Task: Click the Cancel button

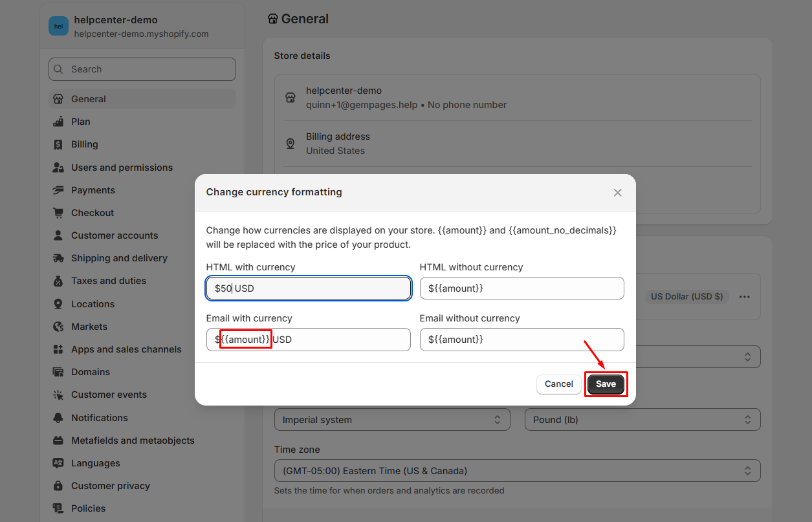Action: [558, 384]
